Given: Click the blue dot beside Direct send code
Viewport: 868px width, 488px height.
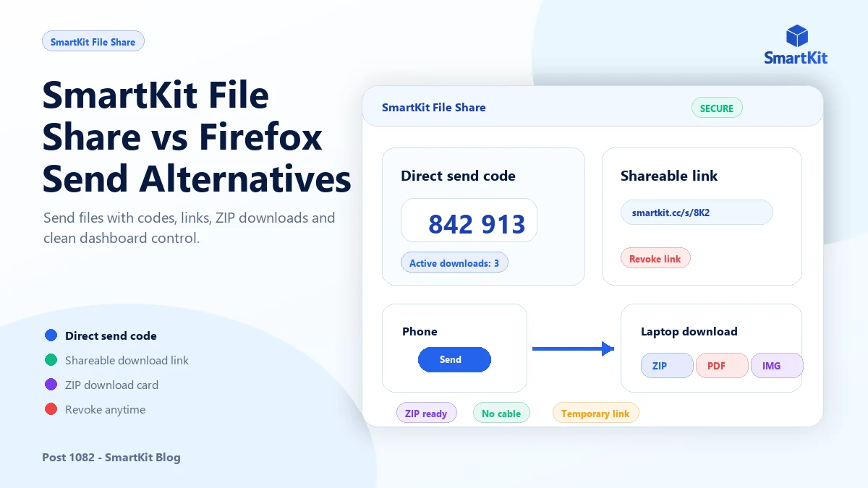Looking at the screenshot, I should coord(51,335).
